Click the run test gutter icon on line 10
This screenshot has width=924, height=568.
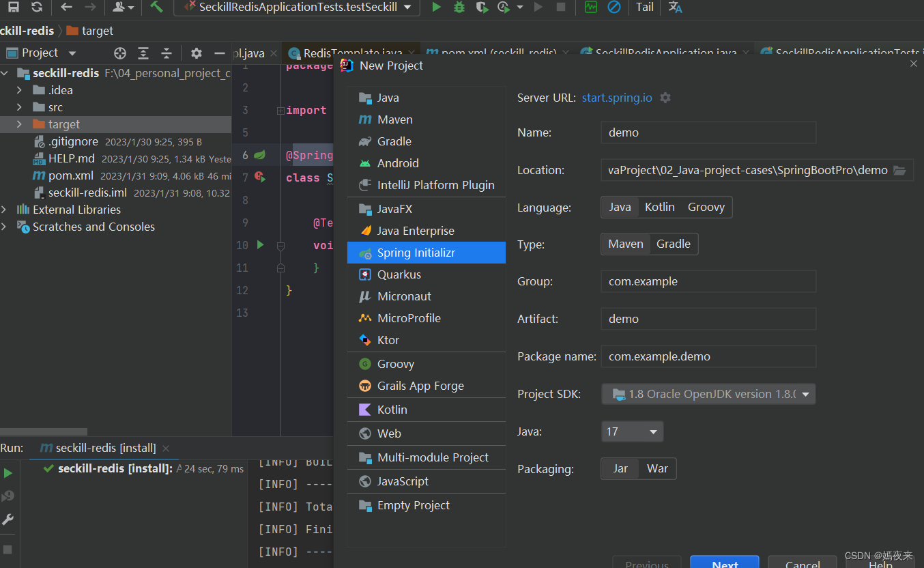coord(260,244)
